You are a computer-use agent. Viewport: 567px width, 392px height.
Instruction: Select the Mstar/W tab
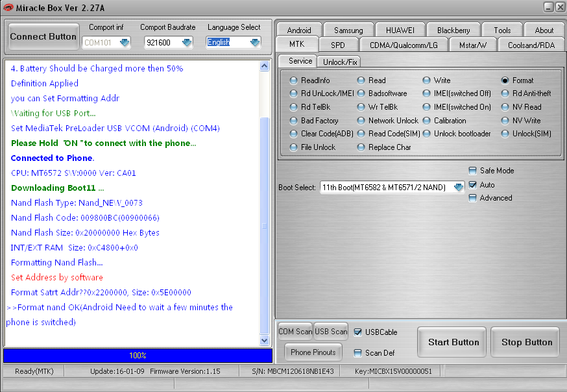tap(473, 45)
